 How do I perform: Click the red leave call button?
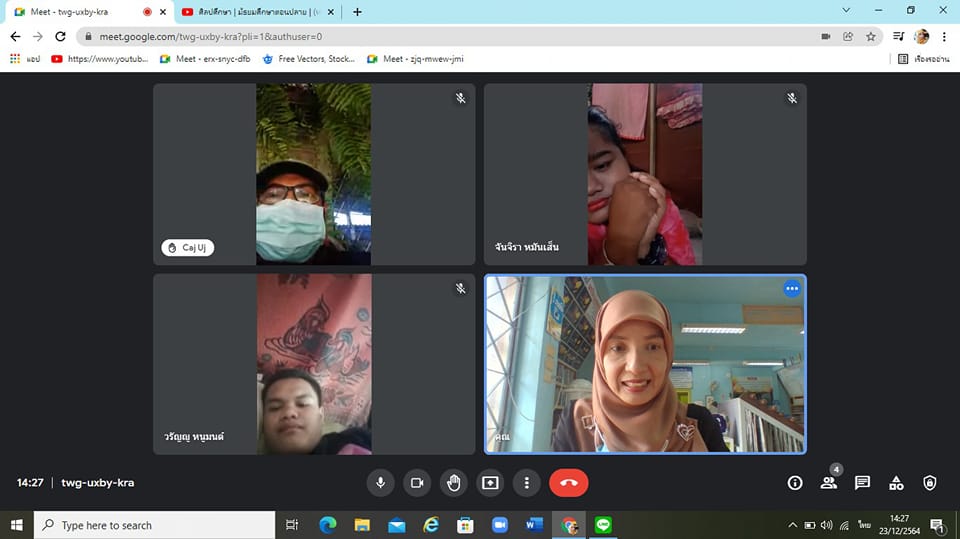click(568, 483)
